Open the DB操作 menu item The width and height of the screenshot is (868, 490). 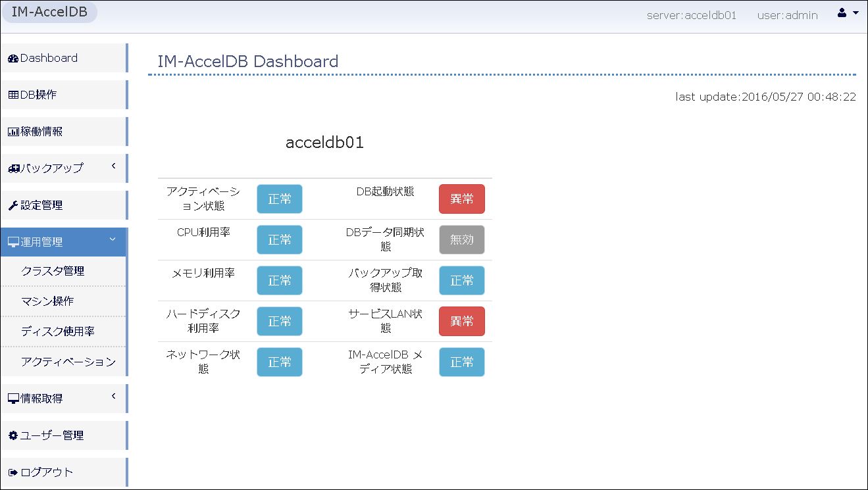click(63, 95)
